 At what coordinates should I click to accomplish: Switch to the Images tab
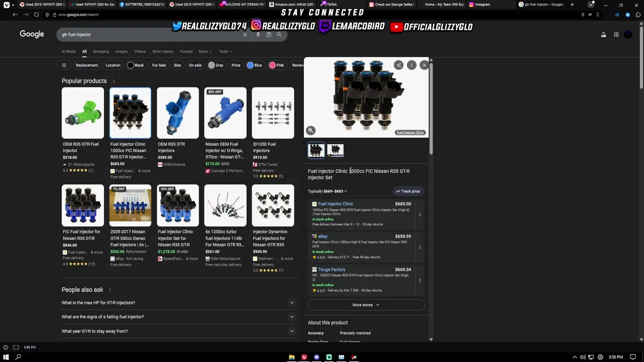(121, 51)
